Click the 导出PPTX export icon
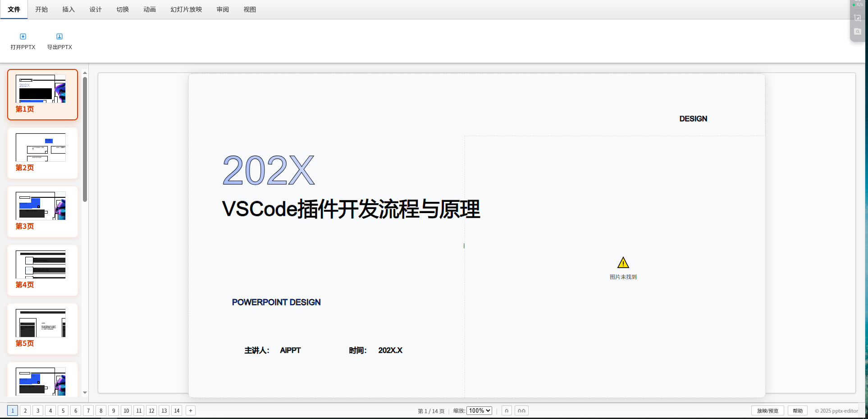This screenshot has width=868, height=419. [x=59, y=36]
